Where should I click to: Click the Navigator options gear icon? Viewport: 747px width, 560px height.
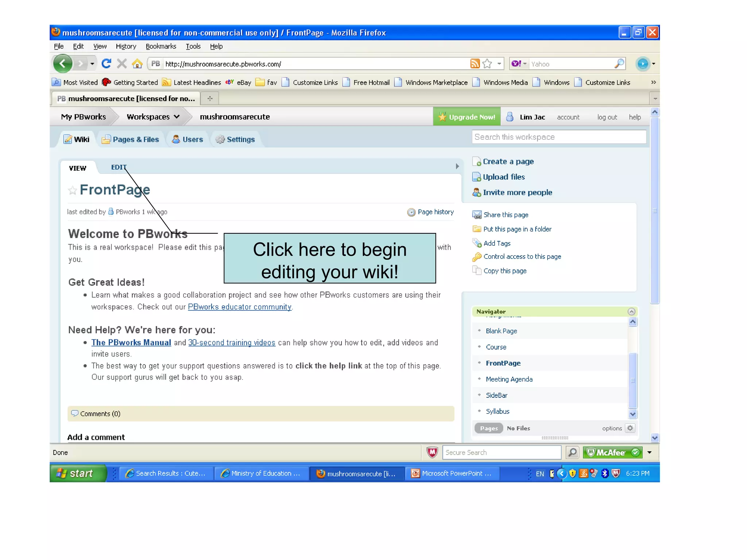coord(630,428)
